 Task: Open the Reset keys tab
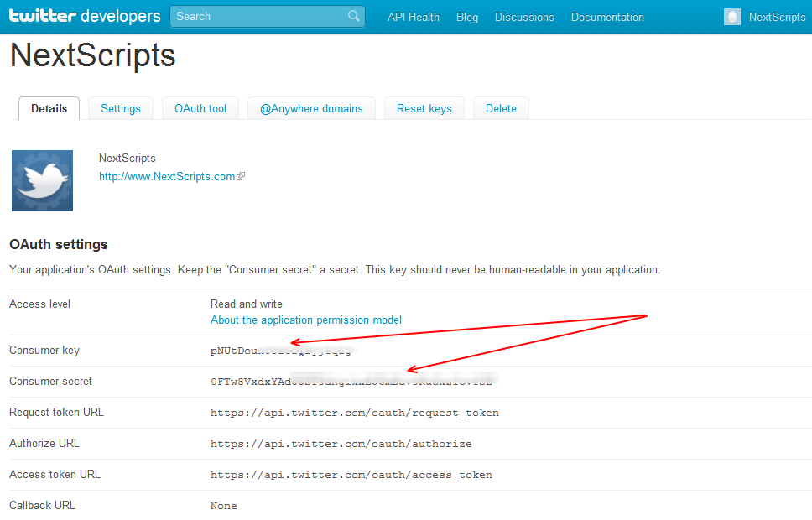[424, 109]
